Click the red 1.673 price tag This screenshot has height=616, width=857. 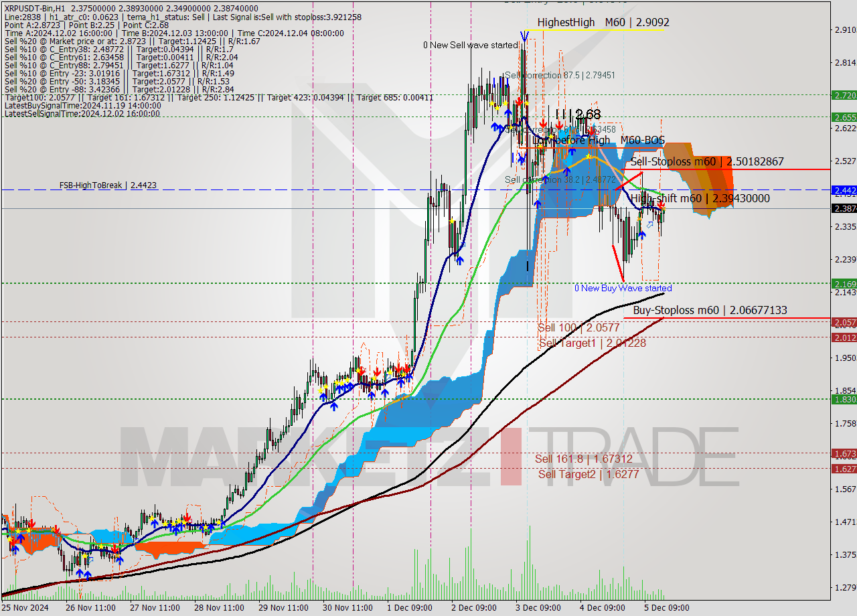point(844,453)
